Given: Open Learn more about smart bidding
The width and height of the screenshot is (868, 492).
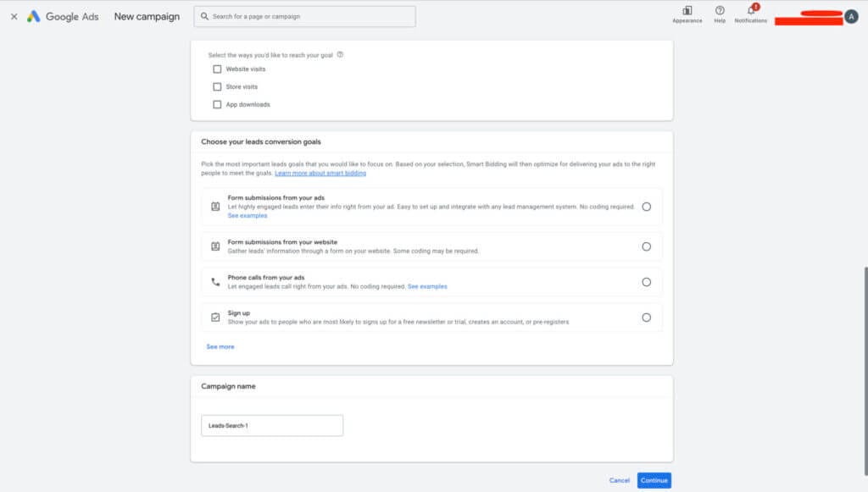Looking at the screenshot, I should pos(322,173).
